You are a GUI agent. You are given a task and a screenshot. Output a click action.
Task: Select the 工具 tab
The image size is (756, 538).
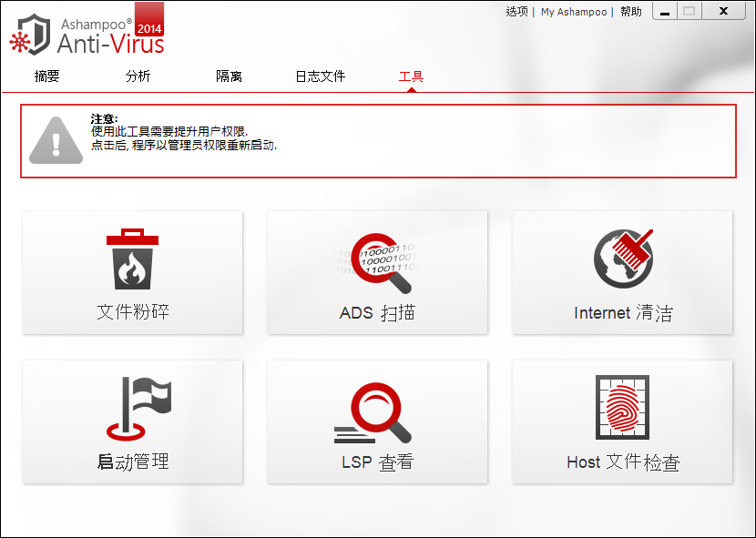click(411, 76)
